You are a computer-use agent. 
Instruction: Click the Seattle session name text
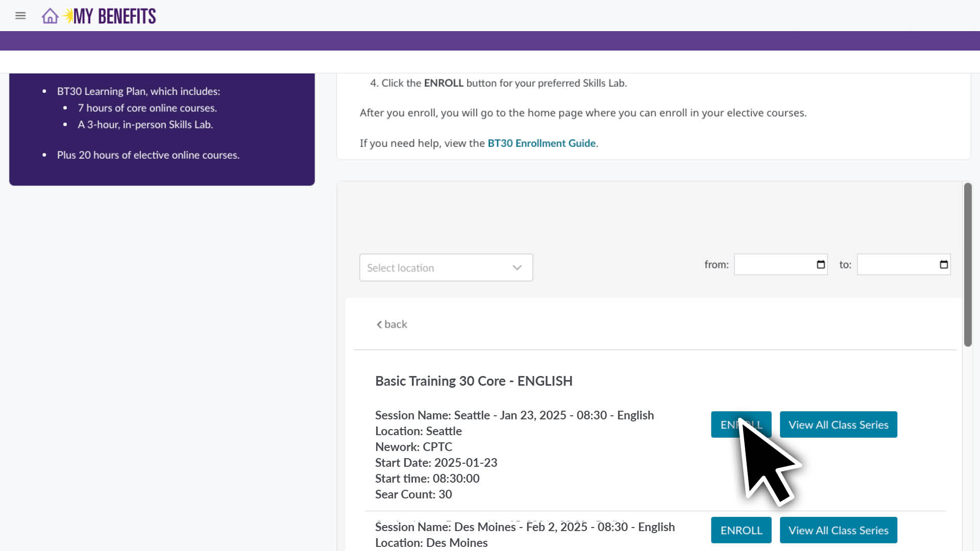pyautogui.click(x=514, y=415)
